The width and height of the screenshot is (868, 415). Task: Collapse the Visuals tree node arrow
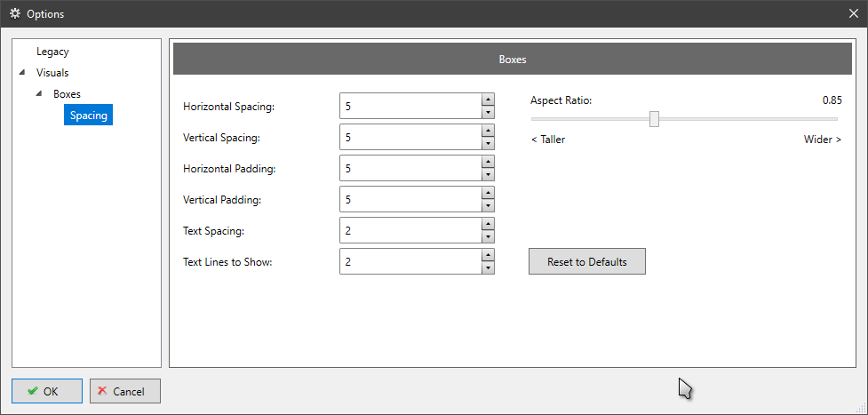pyautogui.click(x=22, y=73)
